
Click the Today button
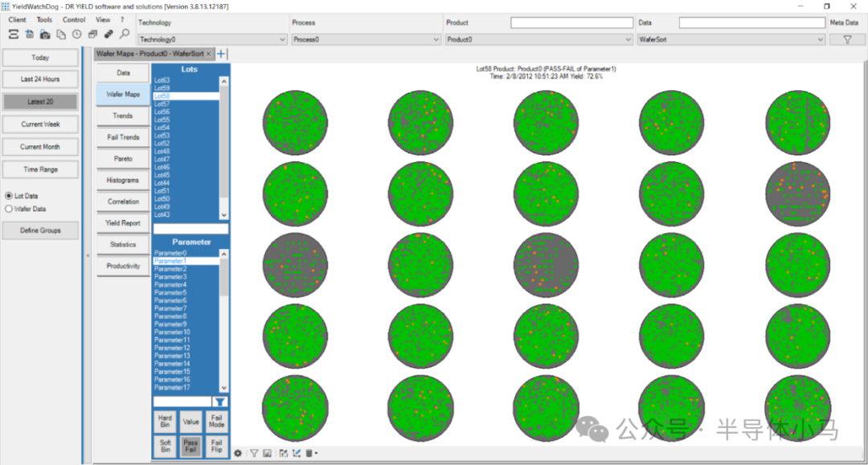click(x=40, y=58)
